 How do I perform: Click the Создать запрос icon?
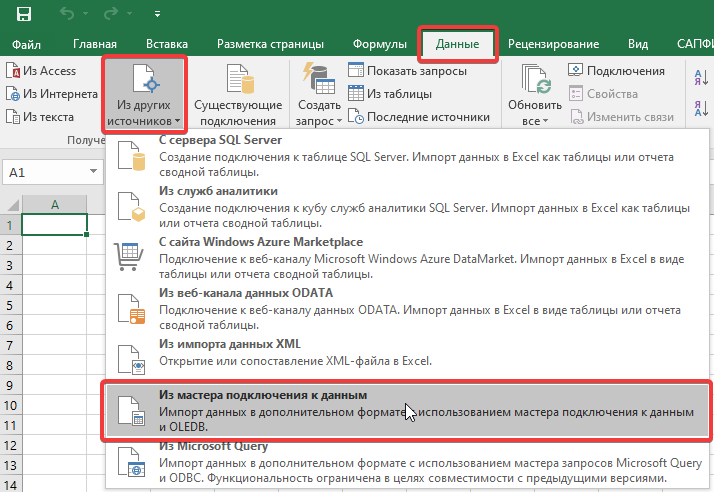319,78
